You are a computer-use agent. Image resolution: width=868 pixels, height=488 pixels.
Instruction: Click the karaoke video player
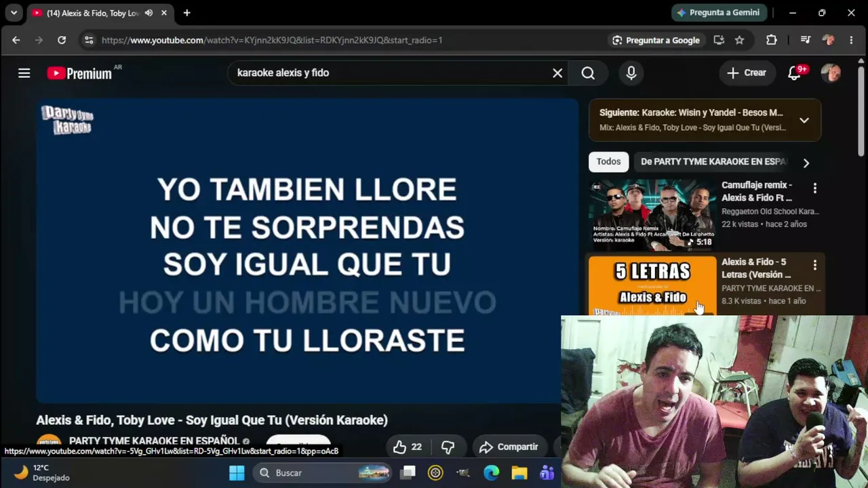pyautogui.click(x=307, y=251)
